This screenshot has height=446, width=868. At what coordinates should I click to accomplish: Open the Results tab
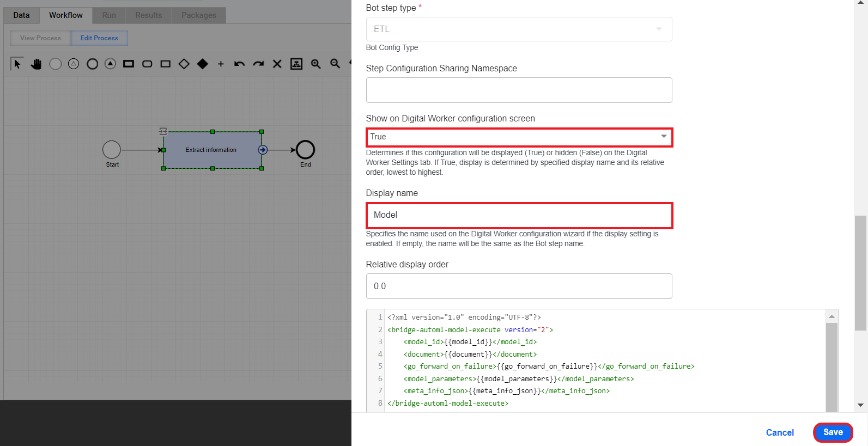[x=149, y=15]
